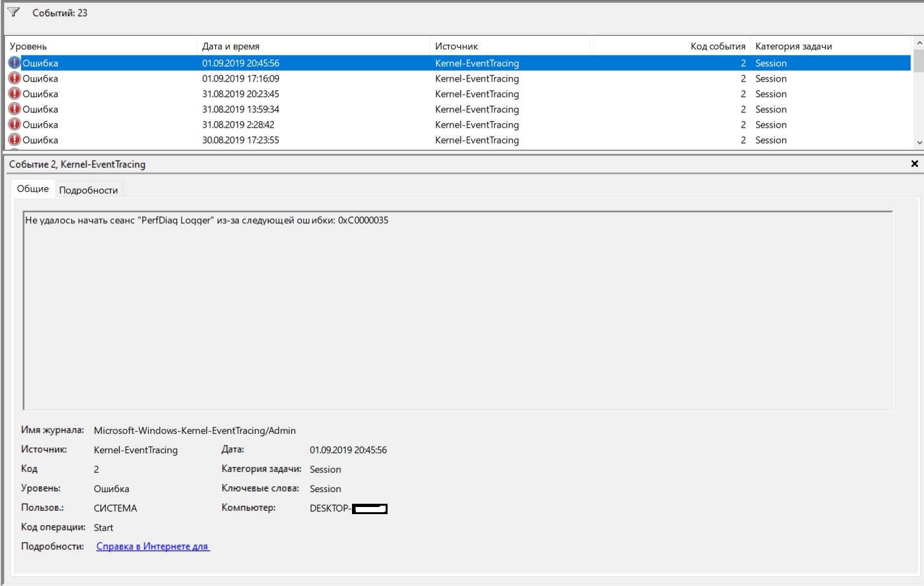Click the Session cell in the 20:23:45 row
The height and width of the screenshot is (586, 924).
click(771, 94)
